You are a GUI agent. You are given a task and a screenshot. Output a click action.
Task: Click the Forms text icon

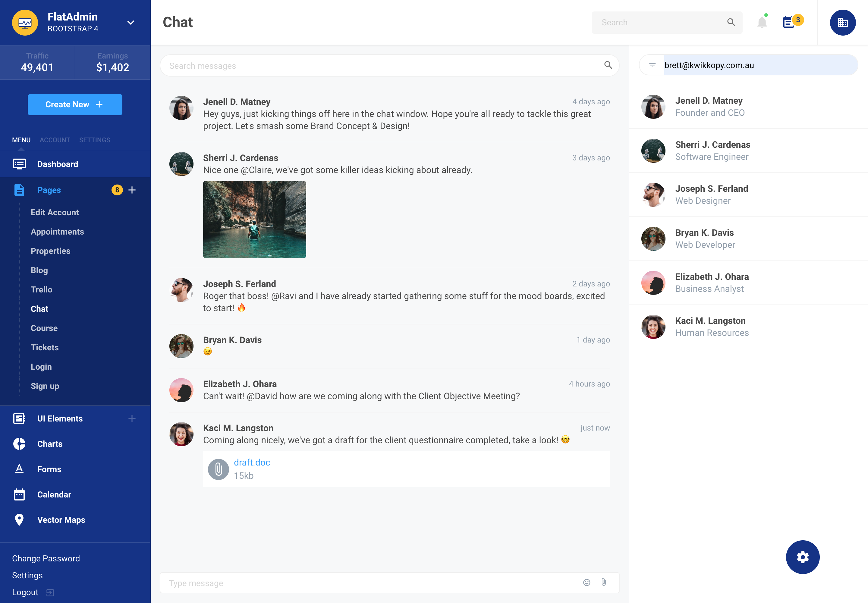[x=19, y=469]
